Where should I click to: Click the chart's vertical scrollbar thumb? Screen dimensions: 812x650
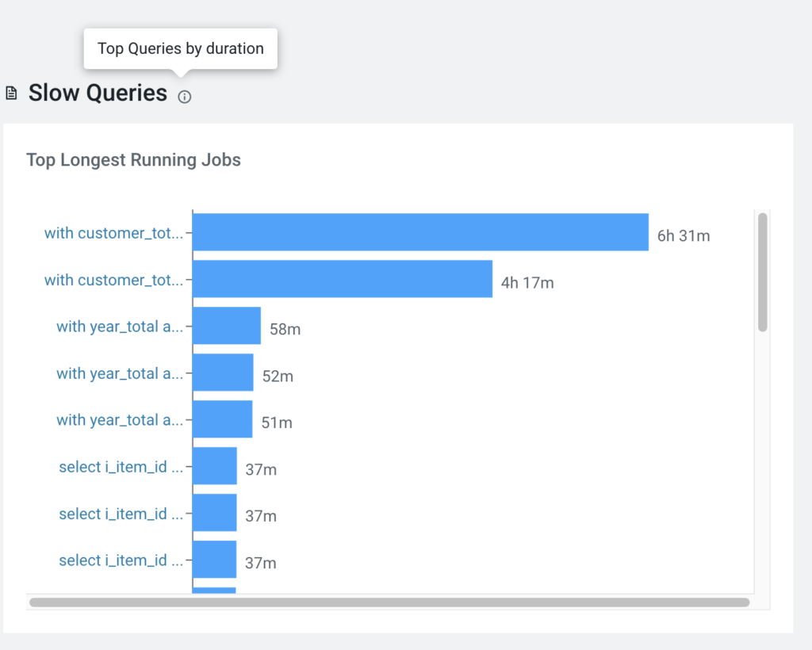[762, 271]
